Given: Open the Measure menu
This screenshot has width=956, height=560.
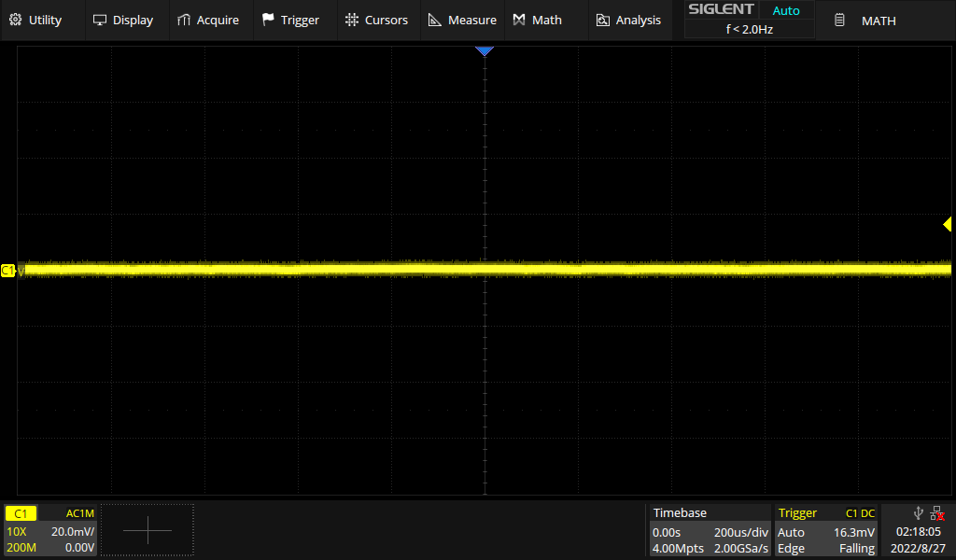Looking at the screenshot, I should tap(463, 21).
